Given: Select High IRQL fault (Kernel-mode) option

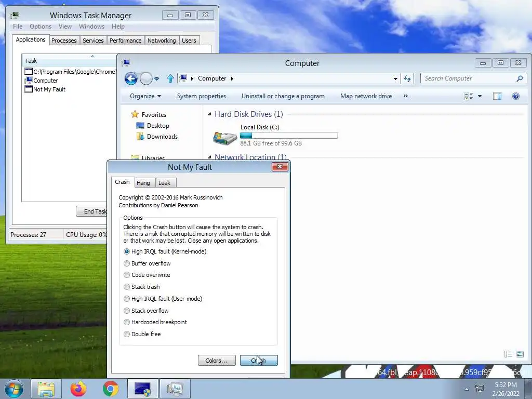Looking at the screenshot, I should pos(165,251).
